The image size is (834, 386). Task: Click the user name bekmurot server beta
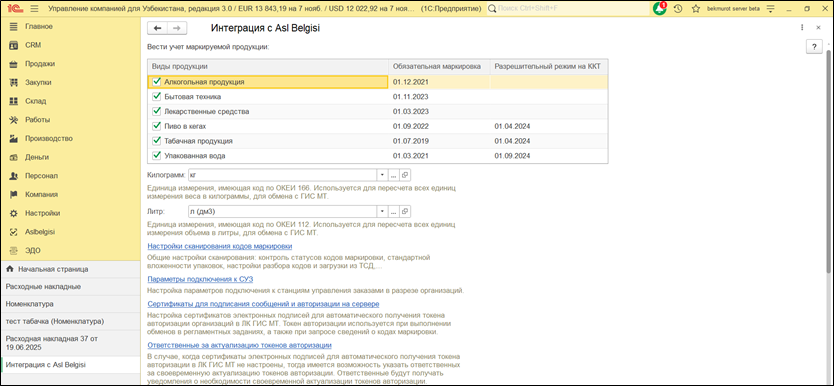click(733, 9)
